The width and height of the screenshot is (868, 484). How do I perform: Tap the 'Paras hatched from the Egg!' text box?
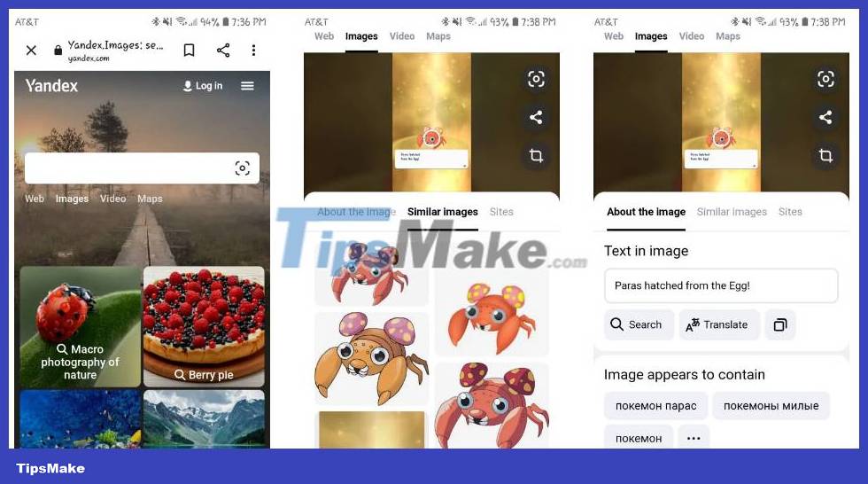click(721, 285)
